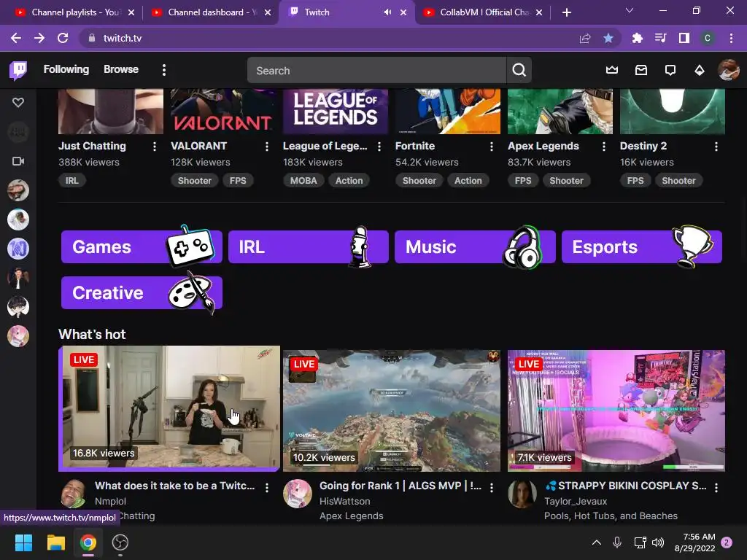
Task: Open the Games category button
Action: click(142, 246)
